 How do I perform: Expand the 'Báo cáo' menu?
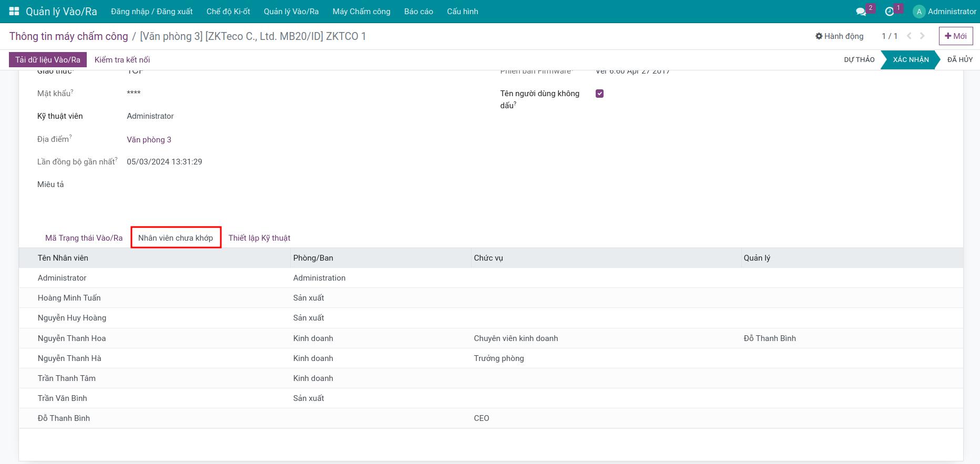coord(418,12)
